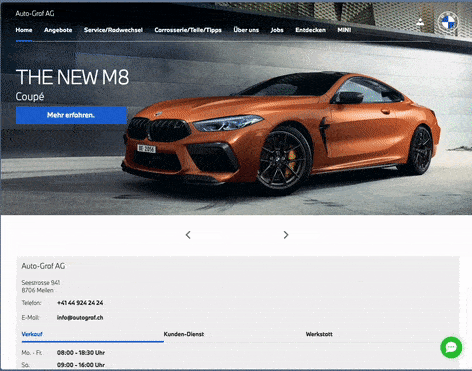Click the info@autograf.ch email link
The image size is (472, 371).
80,318
